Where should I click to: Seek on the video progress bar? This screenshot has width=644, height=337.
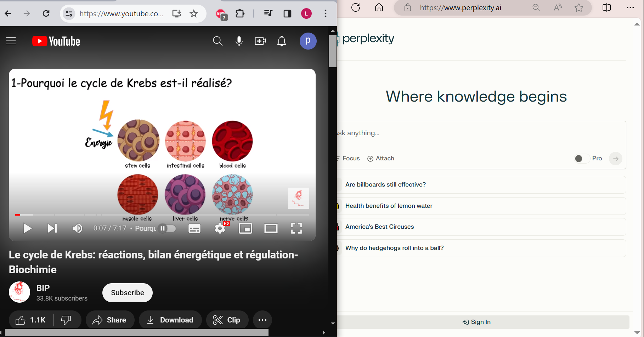[162, 215]
